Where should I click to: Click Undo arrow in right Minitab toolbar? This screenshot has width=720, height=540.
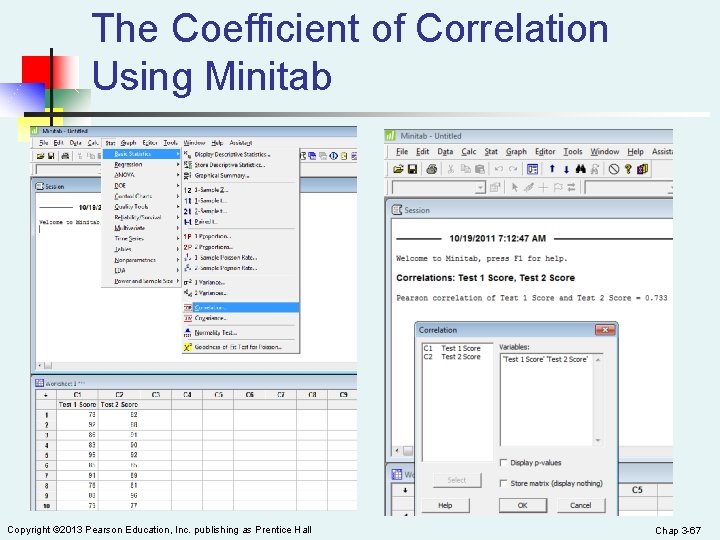tap(499, 169)
